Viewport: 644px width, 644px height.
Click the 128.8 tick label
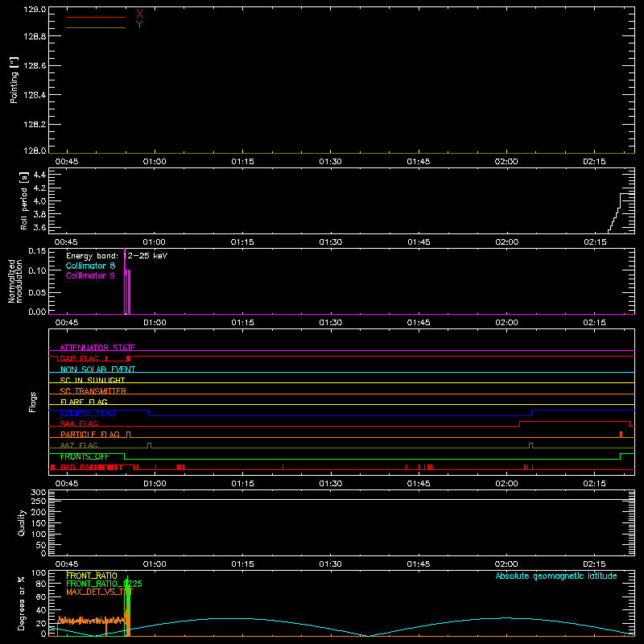coord(35,36)
